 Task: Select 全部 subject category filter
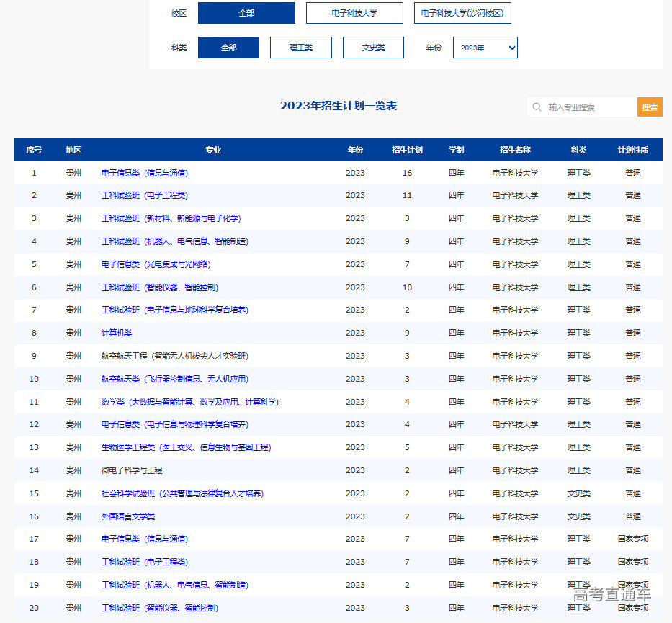click(228, 48)
